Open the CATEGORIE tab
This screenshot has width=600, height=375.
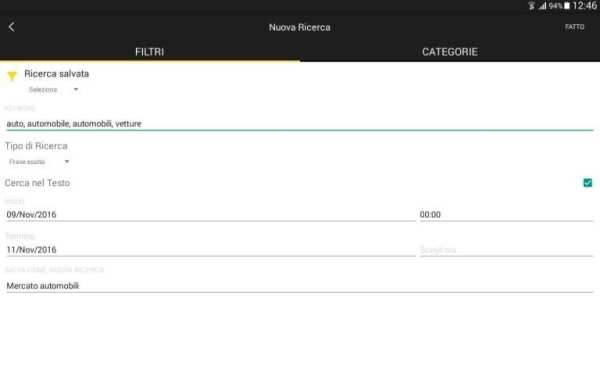450,52
